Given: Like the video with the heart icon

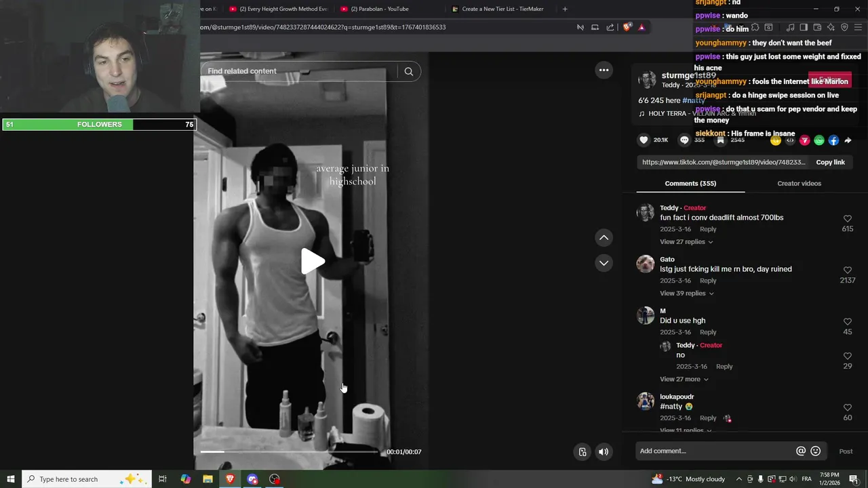Looking at the screenshot, I should (x=644, y=140).
